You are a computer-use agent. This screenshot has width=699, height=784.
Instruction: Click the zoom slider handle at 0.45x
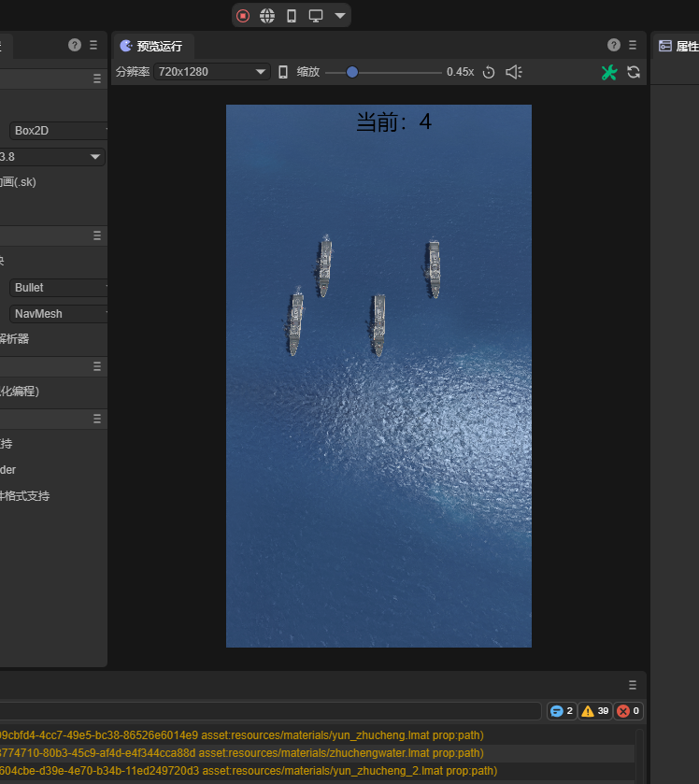coord(352,72)
